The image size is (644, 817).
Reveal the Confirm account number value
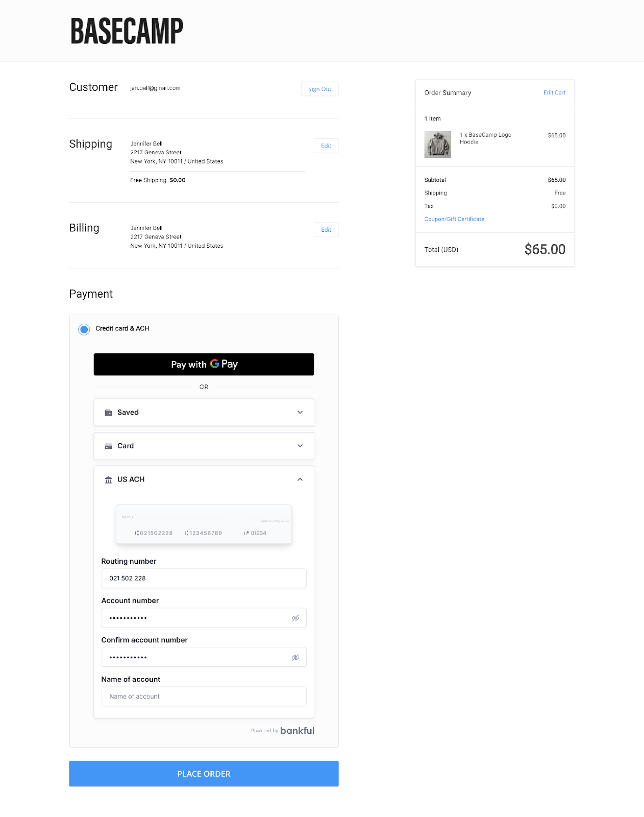pyautogui.click(x=295, y=658)
